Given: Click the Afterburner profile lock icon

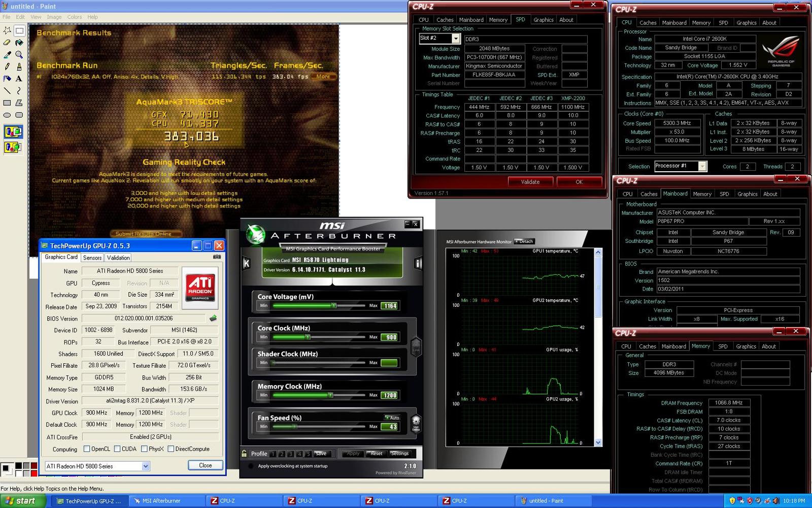Looking at the screenshot, I should pos(245,454).
